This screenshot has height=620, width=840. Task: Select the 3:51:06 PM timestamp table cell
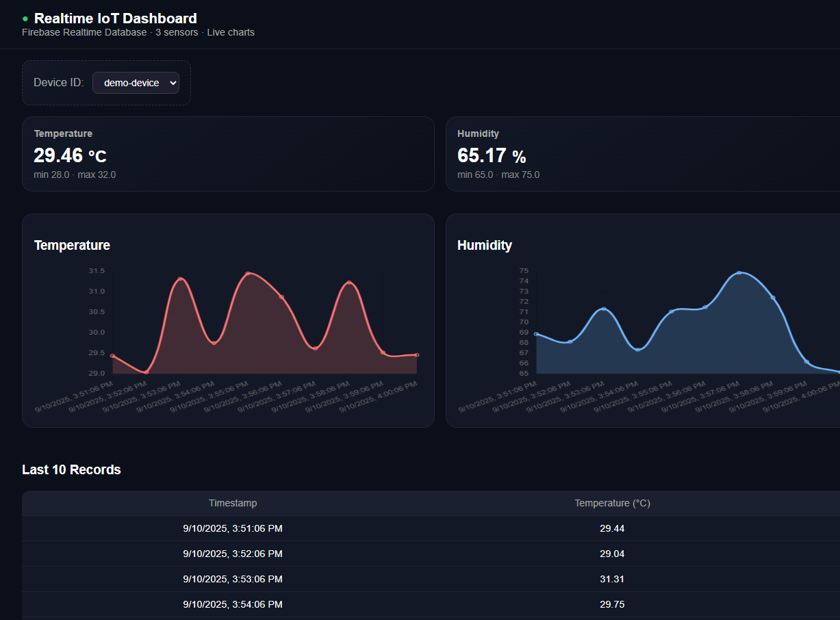[233, 528]
